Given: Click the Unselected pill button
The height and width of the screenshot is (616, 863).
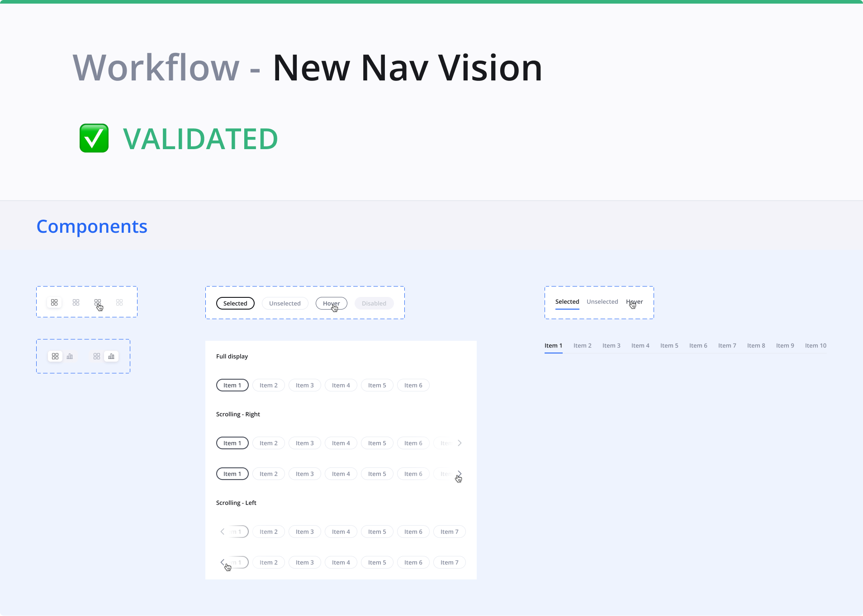Looking at the screenshot, I should [x=285, y=304].
